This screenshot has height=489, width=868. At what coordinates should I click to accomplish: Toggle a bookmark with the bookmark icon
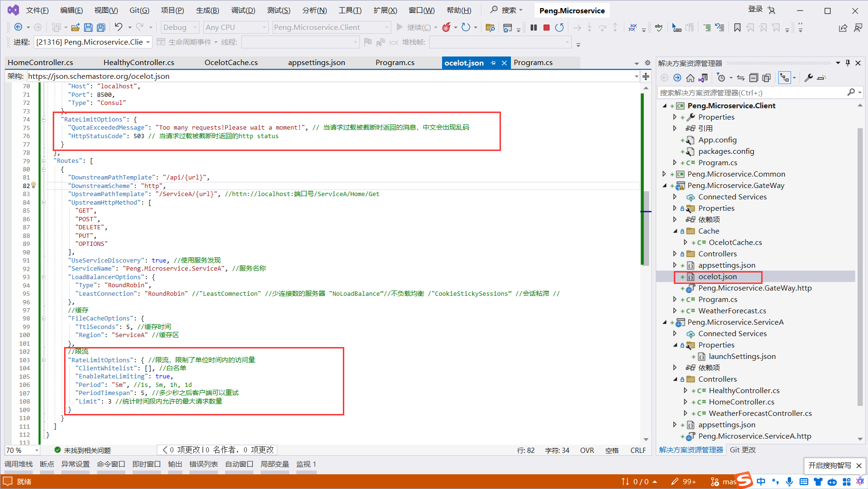pos(737,28)
